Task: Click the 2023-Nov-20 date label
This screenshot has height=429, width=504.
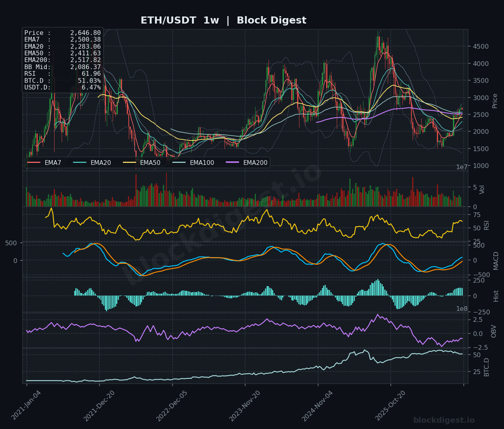Action: (x=245, y=405)
